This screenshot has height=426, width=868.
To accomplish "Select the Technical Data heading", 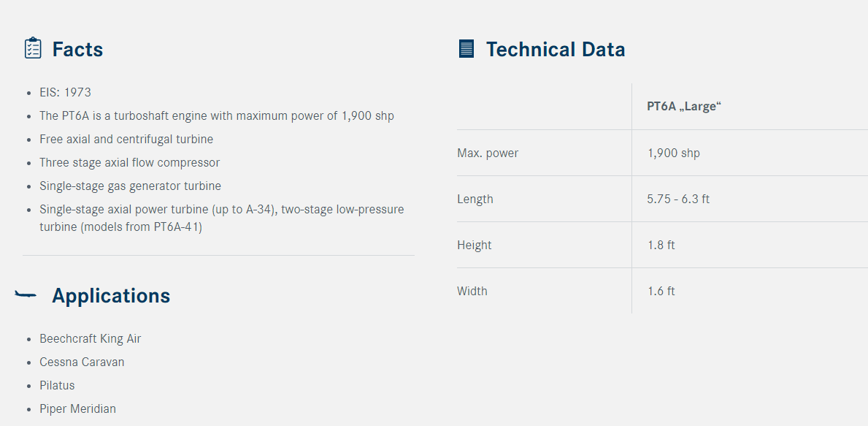I will (556, 49).
